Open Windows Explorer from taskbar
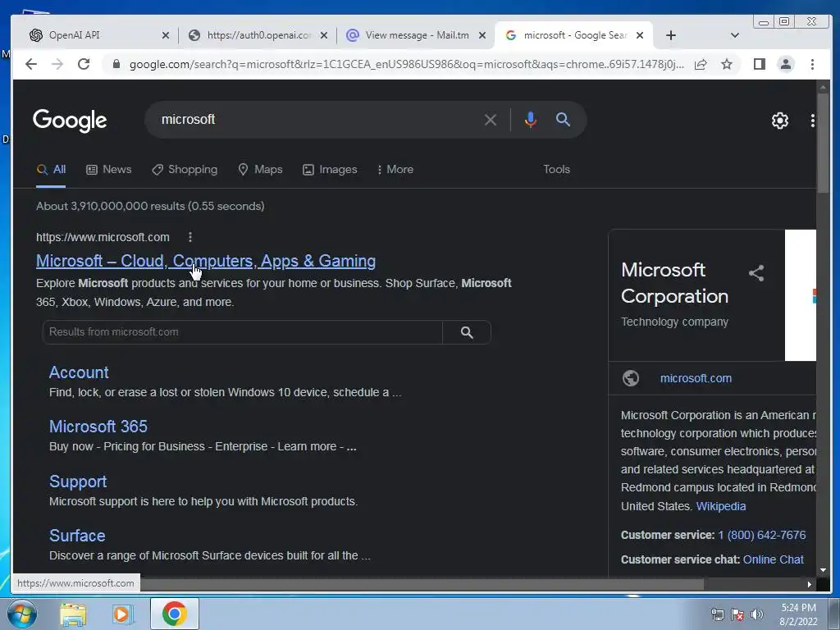Image resolution: width=840 pixels, height=630 pixels. click(x=73, y=614)
